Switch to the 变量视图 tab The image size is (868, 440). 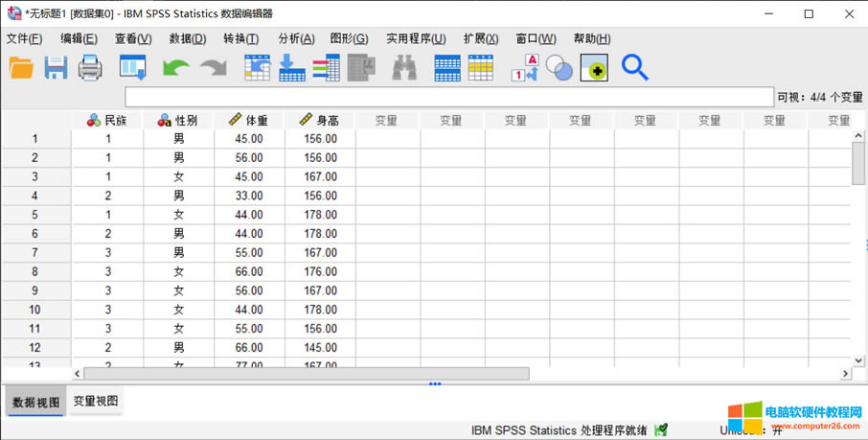click(96, 402)
